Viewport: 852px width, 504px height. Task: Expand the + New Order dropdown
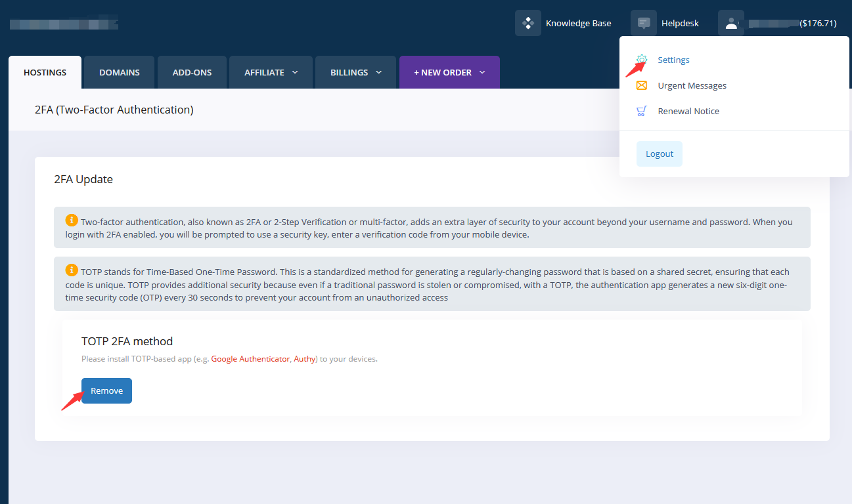[x=449, y=72]
